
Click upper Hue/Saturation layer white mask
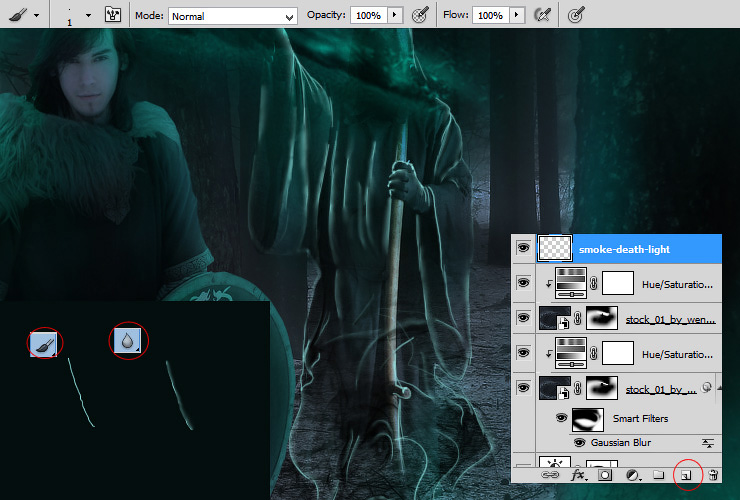[x=618, y=283]
